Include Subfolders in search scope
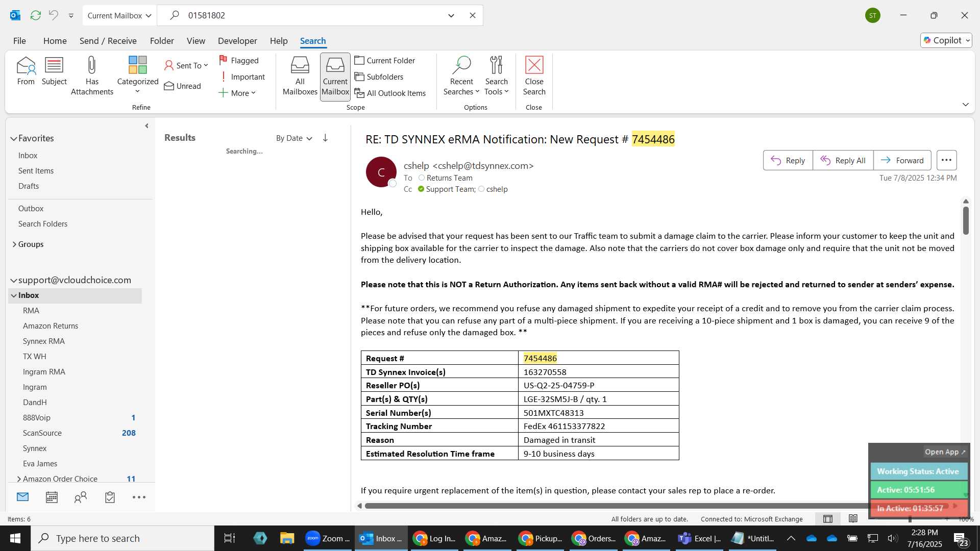 (379, 77)
